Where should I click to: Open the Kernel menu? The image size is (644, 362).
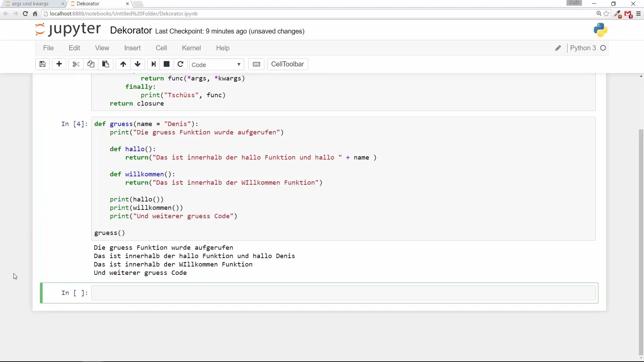pos(191,48)
